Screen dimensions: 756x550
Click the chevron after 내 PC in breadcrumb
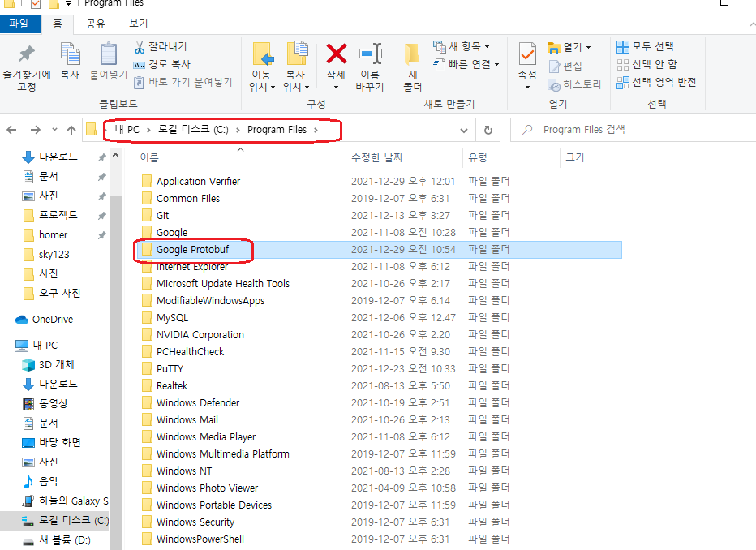click(148, 130)
